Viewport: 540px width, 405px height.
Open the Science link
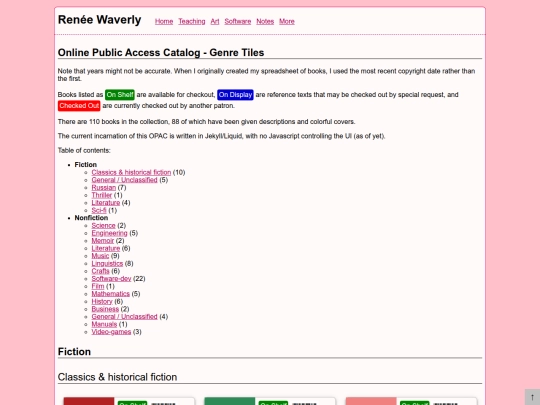pyautogui.click(x=103, y=226)
